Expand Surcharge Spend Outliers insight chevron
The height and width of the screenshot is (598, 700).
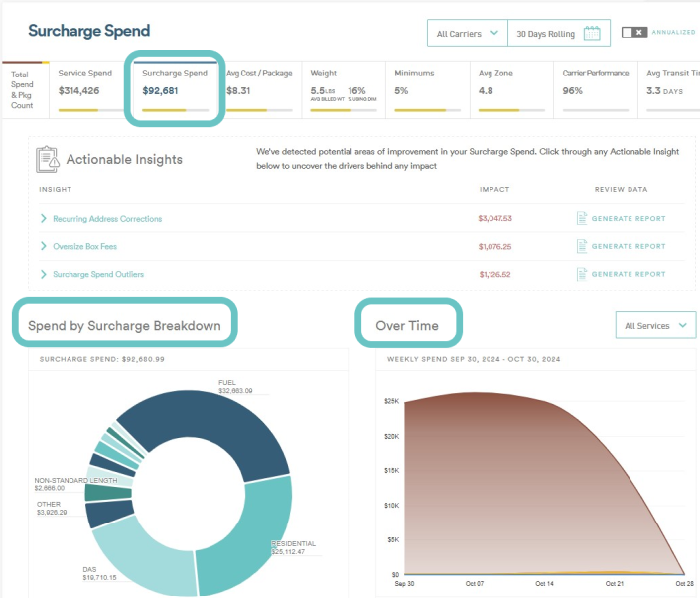tap(44, 274)
